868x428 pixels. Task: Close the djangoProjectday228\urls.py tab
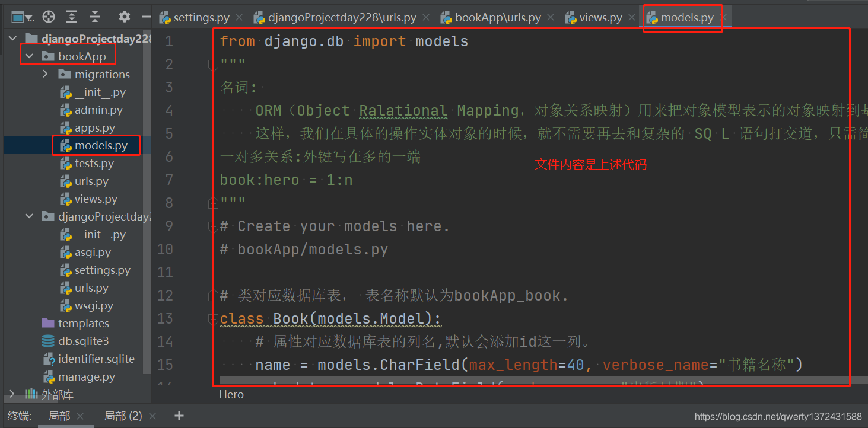425,18
